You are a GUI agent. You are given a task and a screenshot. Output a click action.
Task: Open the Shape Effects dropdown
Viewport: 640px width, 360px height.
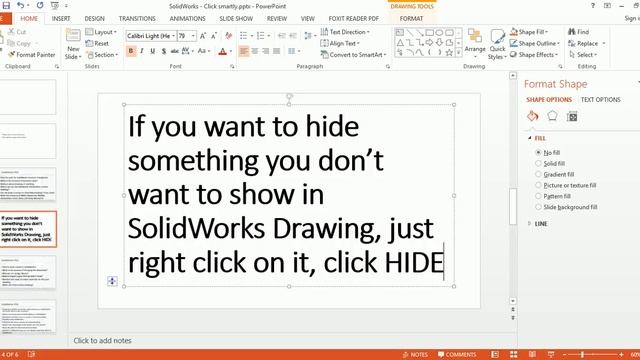coord(534,54)
